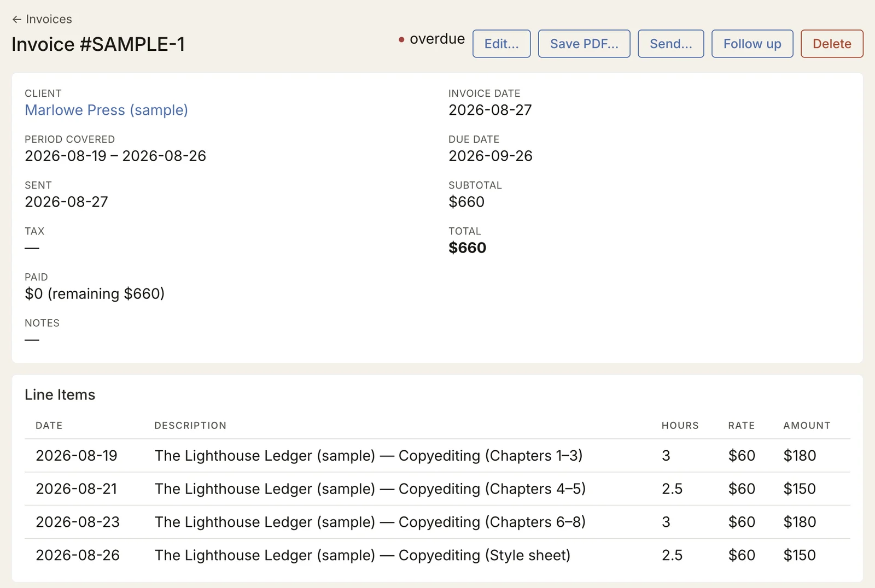
Task: Click the overdue status label
Action: click(x=431, y=39)
